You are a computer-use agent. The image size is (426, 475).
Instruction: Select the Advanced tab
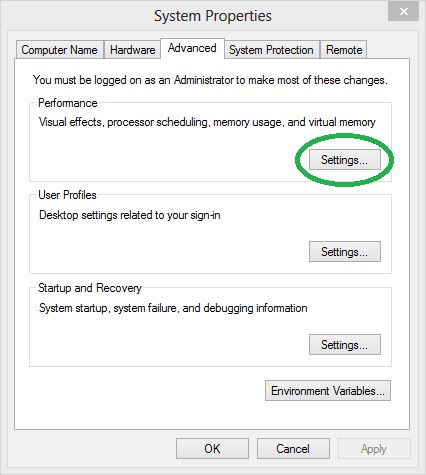click(192, 48)
